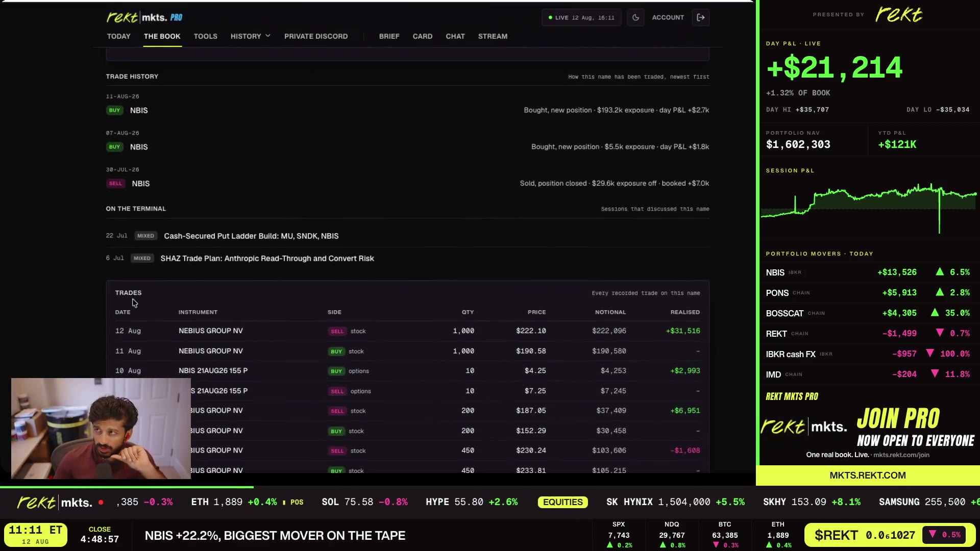Open the CARD view
This screenshot has width=980, height=551.
423,36
